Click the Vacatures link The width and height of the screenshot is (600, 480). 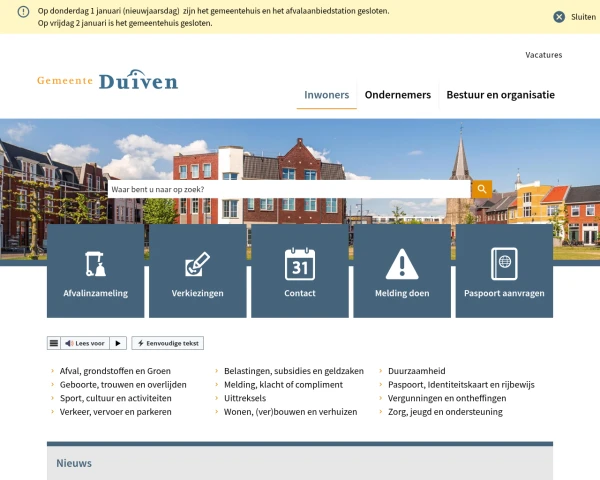(x=543, y=55)
